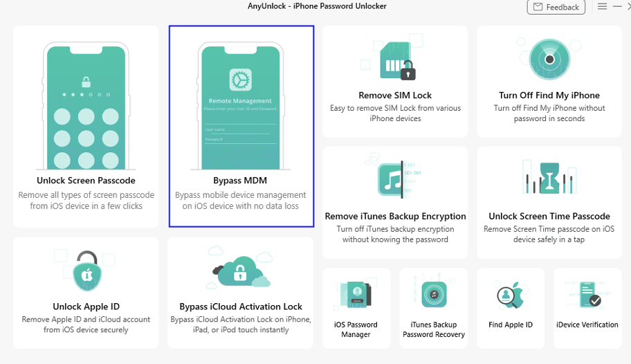Select Bypass MDM title
This screenshot has width=631, height=364.
click(x=240, y=181)
